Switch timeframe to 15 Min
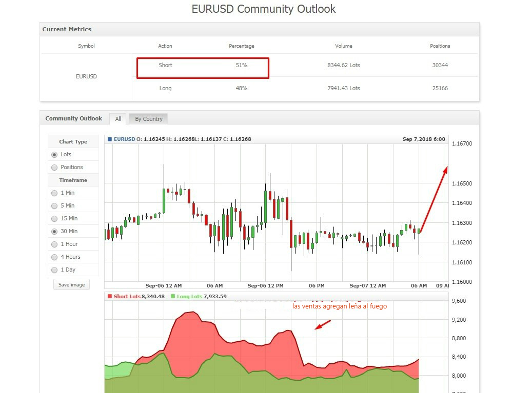 point(54,219)
